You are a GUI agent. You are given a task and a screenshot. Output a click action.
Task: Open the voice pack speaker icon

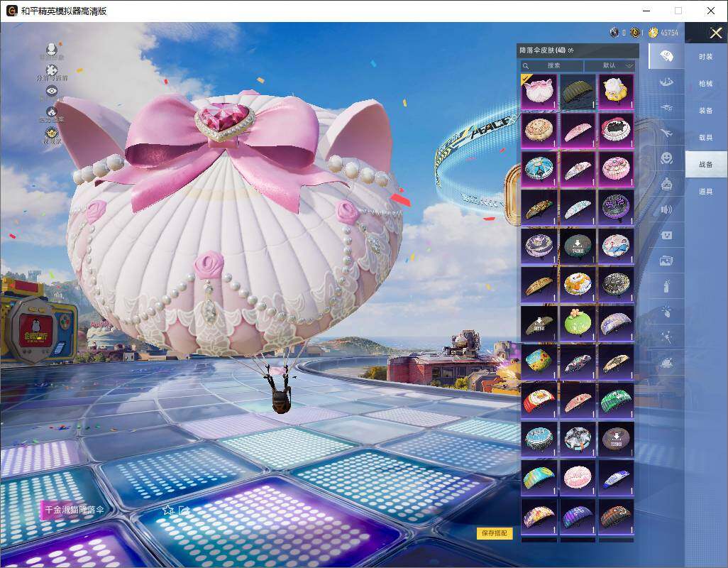pyautogui.click(x=666, y=209)
